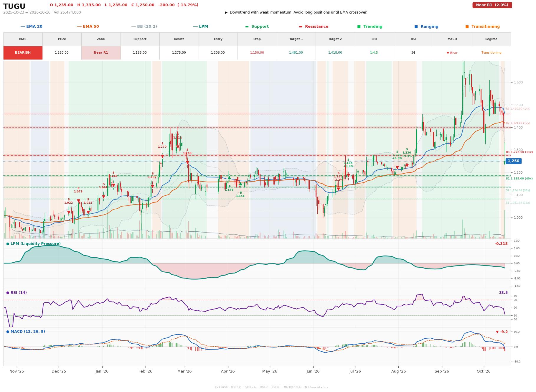Click the Entry value 1,206.00
Screen dimensions: 536x392
[x=218, y=53]
